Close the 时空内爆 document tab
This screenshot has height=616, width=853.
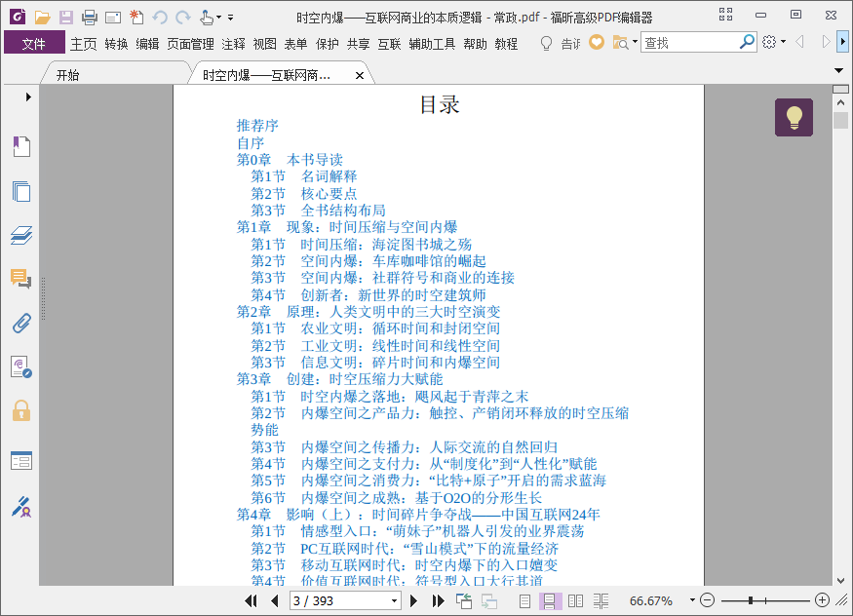pos(360,76)
